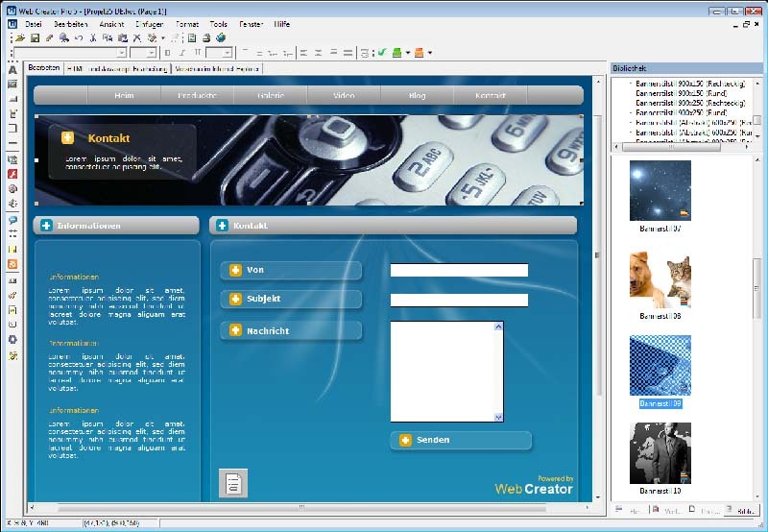Open the orange layer icon dropdown arrow
768x532 pixels.
click(x=429, y=53)
